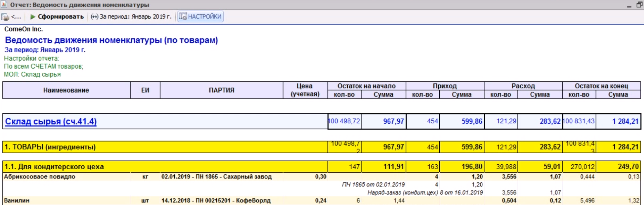This screenshot has height=205, width=644.
Task: Click the green Сформировать play arrow
Action: coord(33,17)
